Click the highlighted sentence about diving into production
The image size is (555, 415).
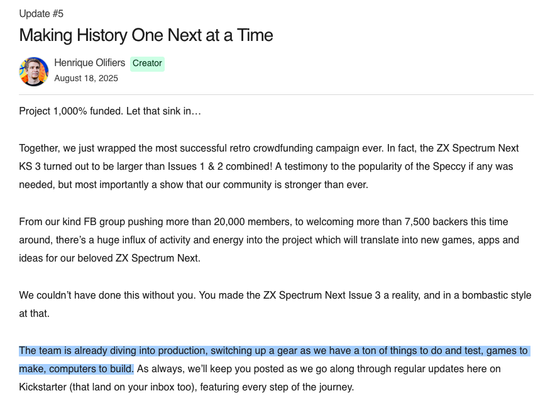274,359
